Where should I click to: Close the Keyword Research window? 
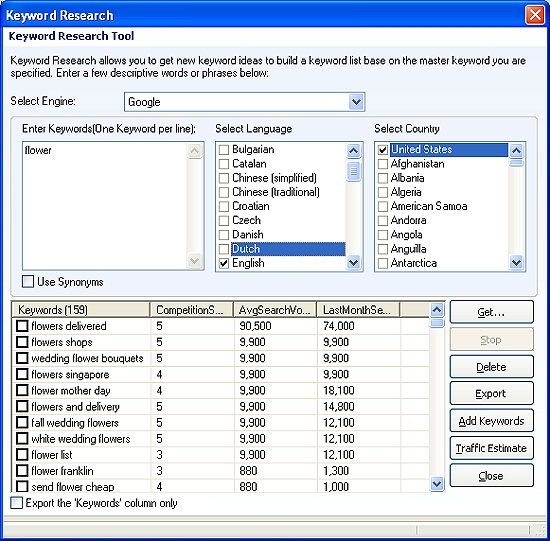pos(535,15)
